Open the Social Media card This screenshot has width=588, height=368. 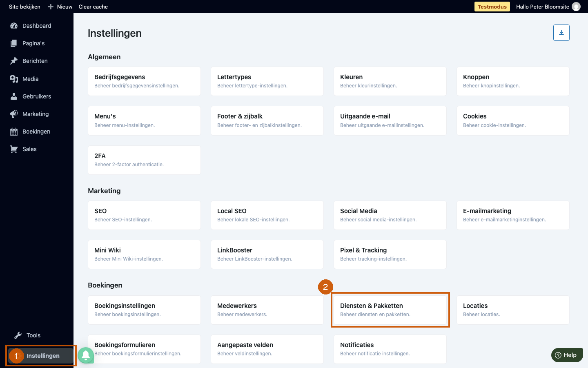(x=390, y=215)
